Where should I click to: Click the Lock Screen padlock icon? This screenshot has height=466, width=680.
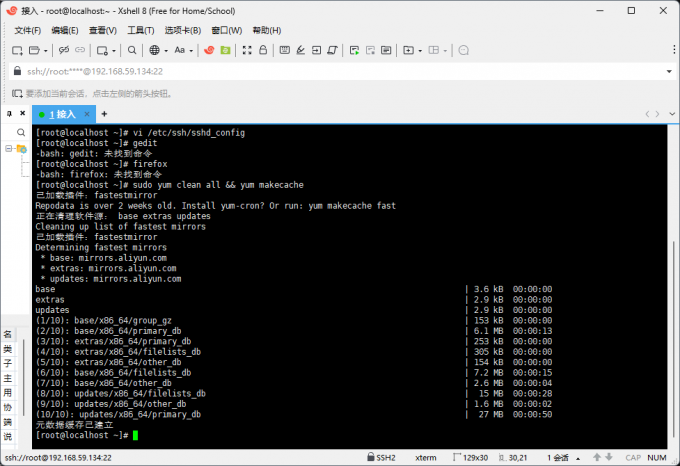[263, 50]
